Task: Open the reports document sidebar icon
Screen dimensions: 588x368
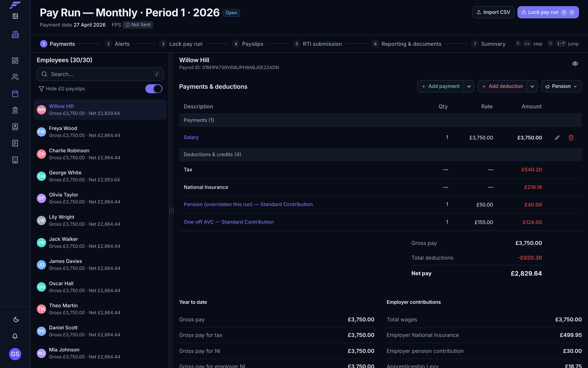Action: pyautogui.click(x=15, y=143)
